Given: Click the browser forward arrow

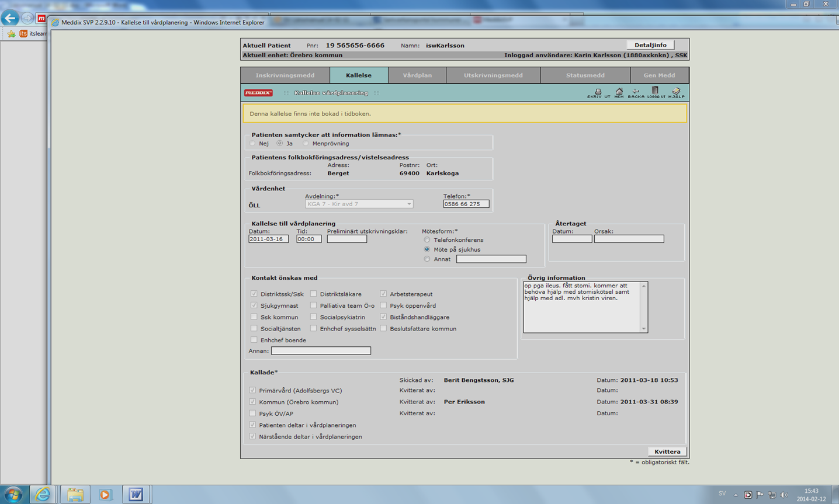Looking at the screenshot, I should tap(27, 18).
